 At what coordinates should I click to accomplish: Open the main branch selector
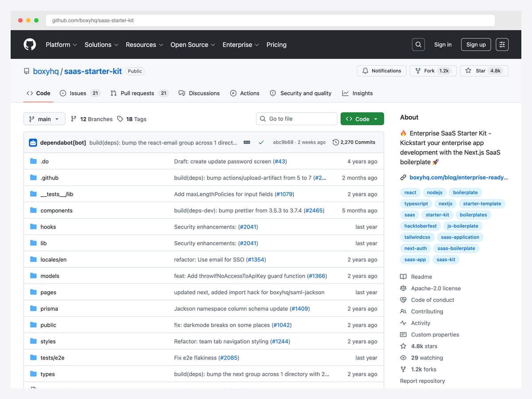point(44,119)
